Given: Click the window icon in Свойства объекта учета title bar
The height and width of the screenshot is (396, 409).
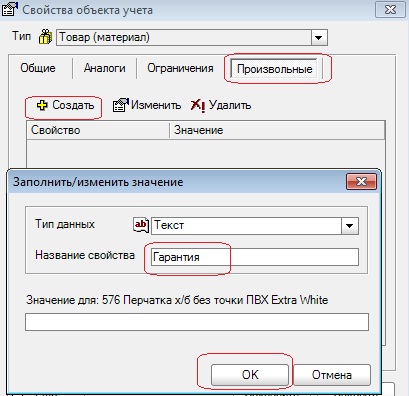Looking at the screenshot, I should point(10,9).
